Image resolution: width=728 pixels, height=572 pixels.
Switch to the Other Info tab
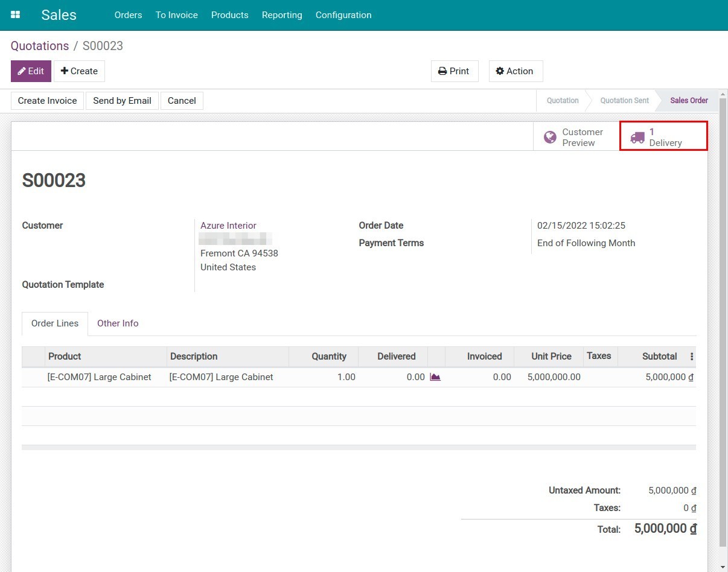pos(118,323)
